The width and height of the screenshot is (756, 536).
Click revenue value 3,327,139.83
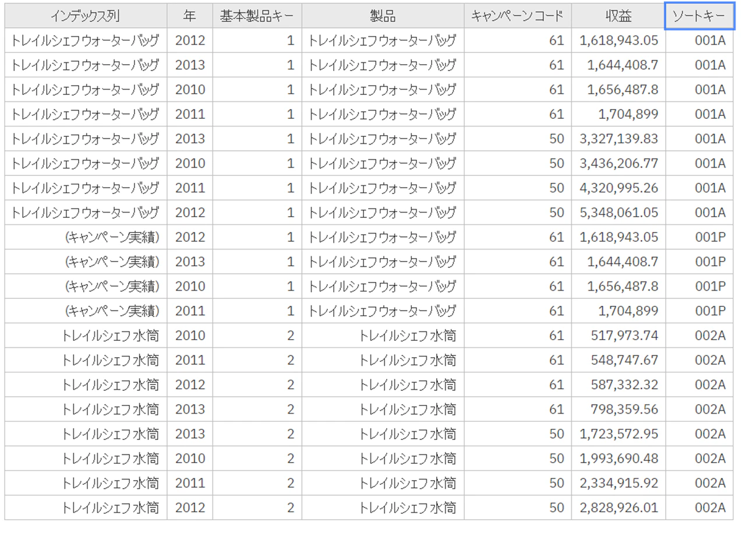pos(619,139)
